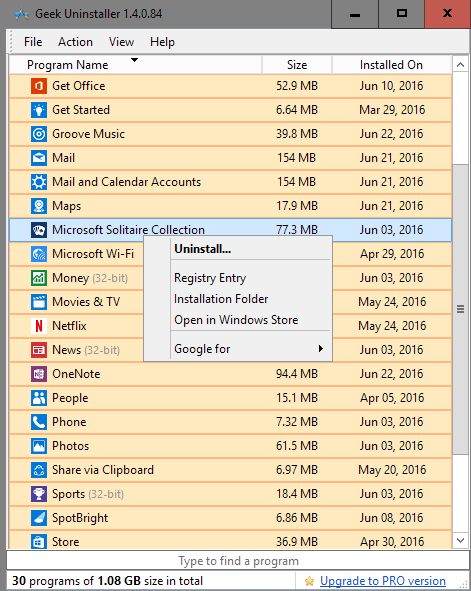The width and height of the screenshot is (471, 591).
Task: Click the Photos app icon
Action: [39, 446]
